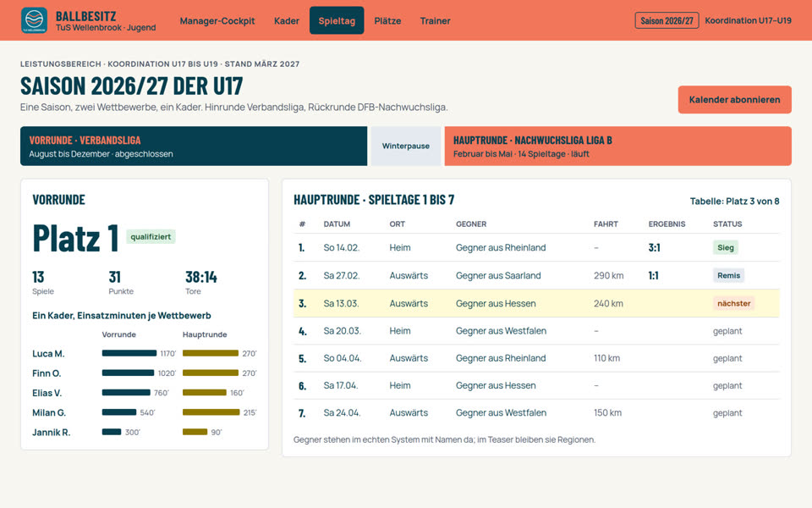This screenshot has height=508, width=812.
Task: Click Luca M. Vorrunde minutes bar
Action: (x=129, y=354)
